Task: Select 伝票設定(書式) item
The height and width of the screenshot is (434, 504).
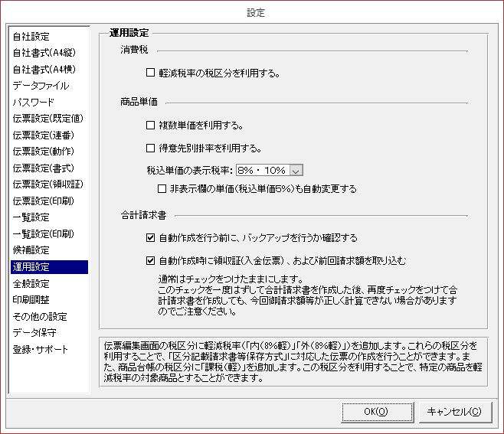Action: point(44,168)
